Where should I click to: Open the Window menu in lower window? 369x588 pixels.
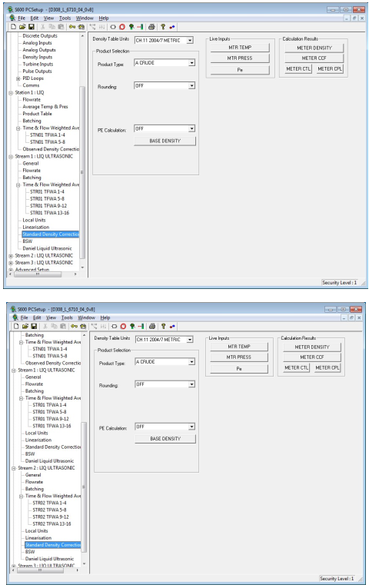pyautogui.click(x=87, y=317)
